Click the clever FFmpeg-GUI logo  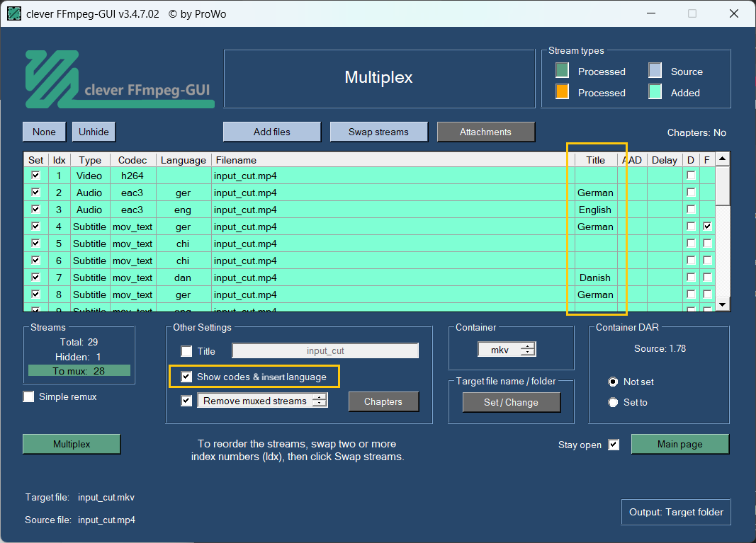coord(119,79)
